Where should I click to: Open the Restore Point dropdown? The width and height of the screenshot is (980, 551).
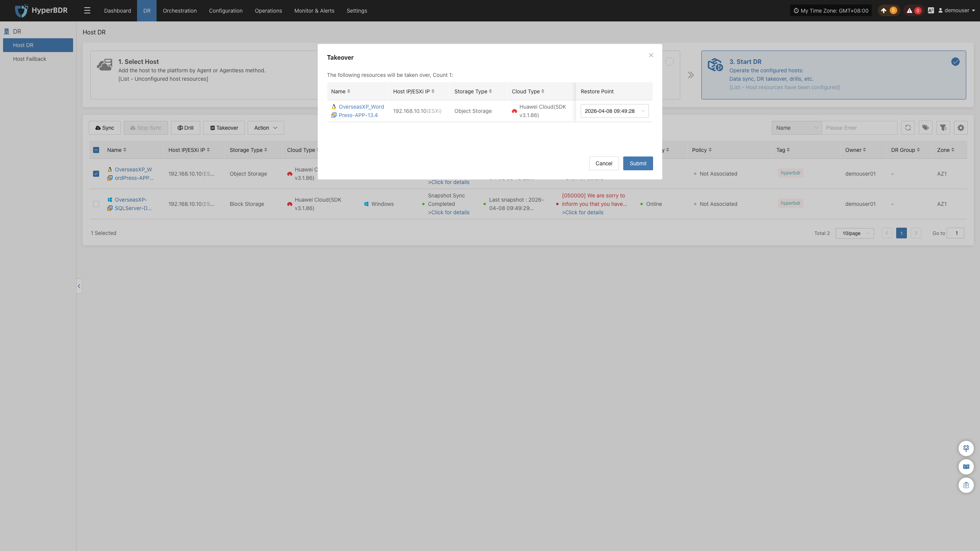(x=614, y=111)
